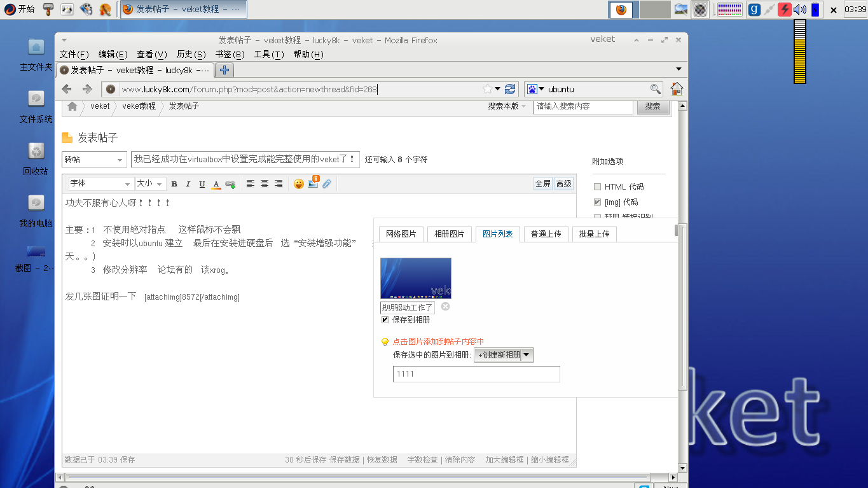
Task: Open the 书签(B) menu
Action: point(230,55)
